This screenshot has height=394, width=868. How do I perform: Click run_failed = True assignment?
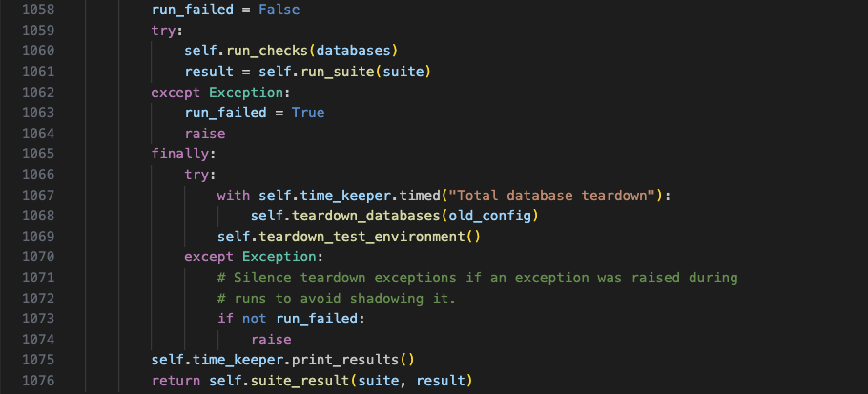255,113
